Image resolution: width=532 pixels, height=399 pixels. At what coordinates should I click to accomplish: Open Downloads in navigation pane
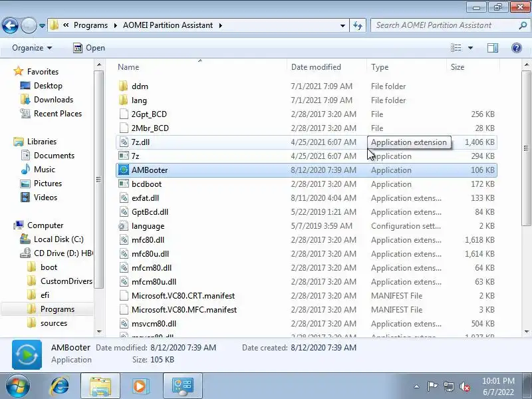53,99
